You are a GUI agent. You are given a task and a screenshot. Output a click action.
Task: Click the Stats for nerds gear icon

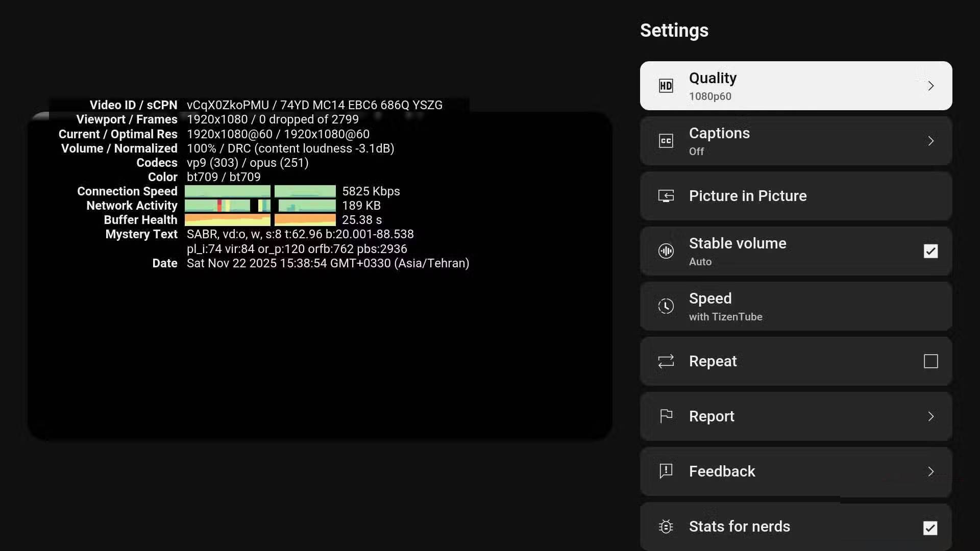(666, 526)
